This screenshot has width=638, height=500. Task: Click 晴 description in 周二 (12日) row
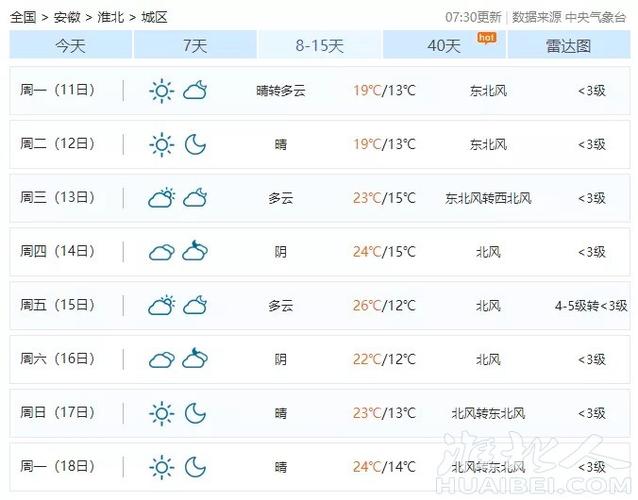click(281, 144)
